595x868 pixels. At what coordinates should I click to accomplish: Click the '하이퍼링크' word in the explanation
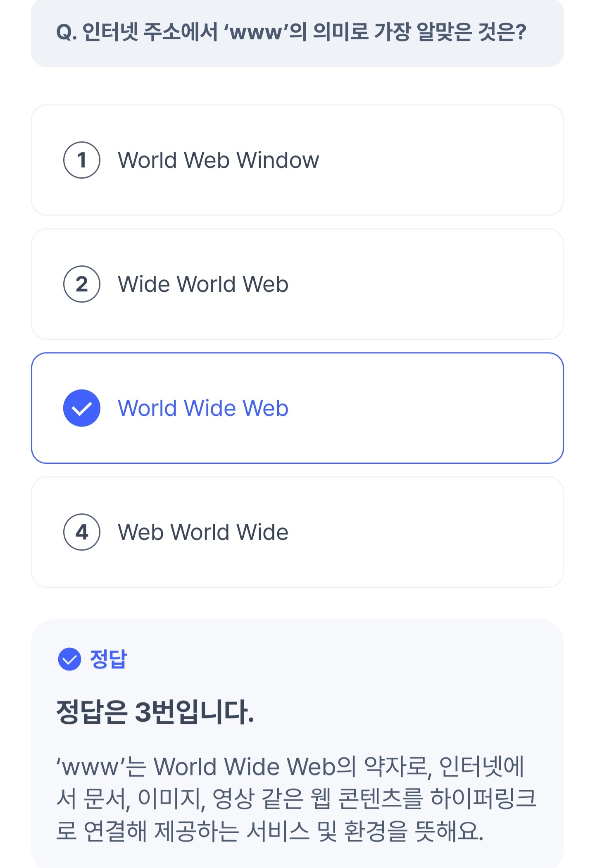point(483,799)
